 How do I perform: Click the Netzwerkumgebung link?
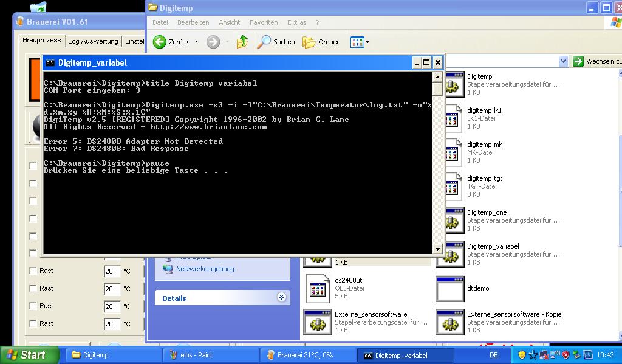coord(205,269)
